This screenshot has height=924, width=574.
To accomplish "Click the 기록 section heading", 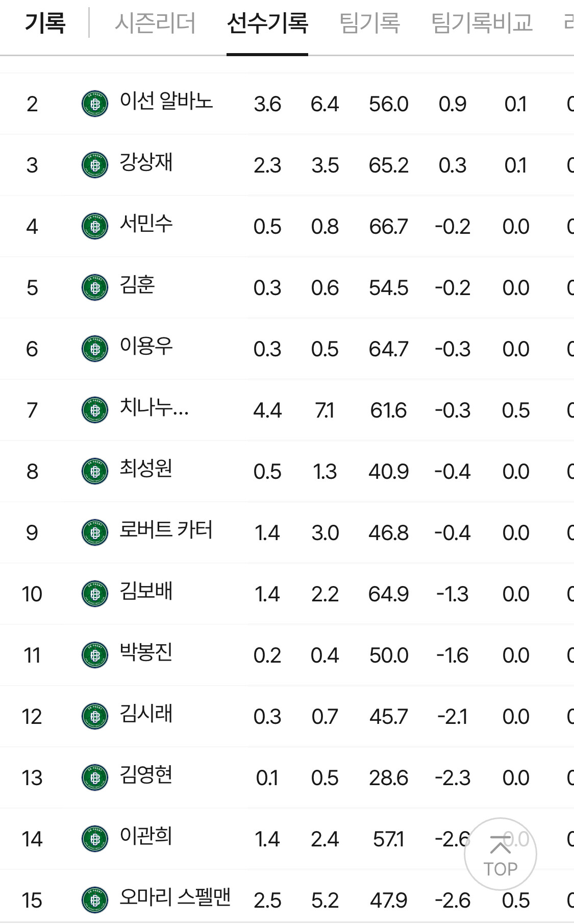I will [45, 23].
